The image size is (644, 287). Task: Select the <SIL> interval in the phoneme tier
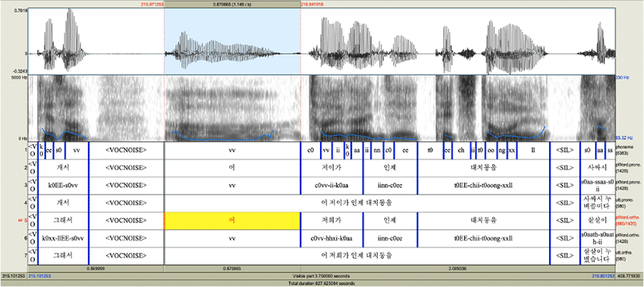[565, 150]
